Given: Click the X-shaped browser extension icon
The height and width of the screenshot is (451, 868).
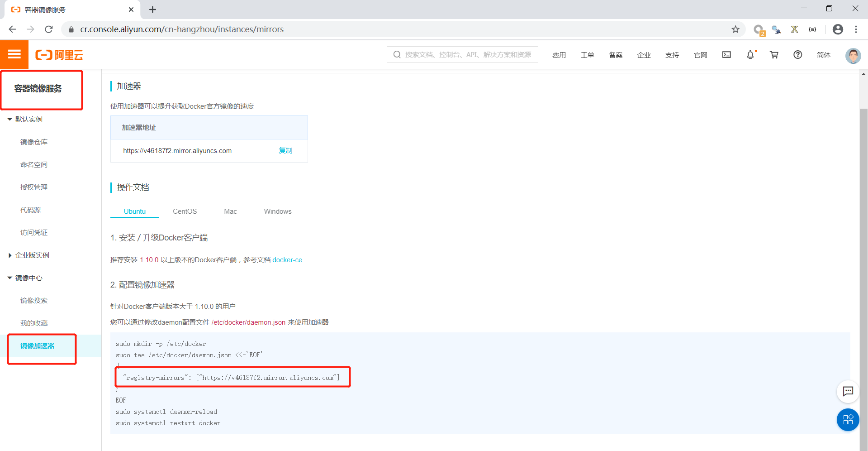Looking at the screenshot, I should point(794,29).
